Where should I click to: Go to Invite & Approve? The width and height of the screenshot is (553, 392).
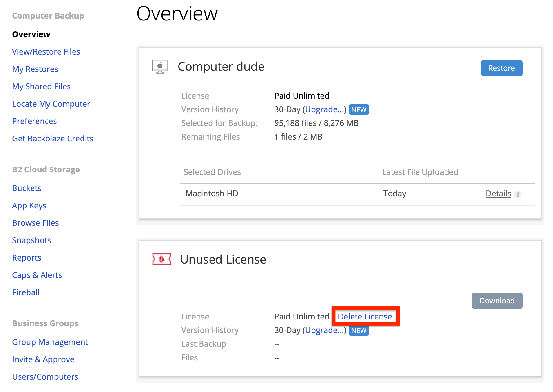(43, 359)
